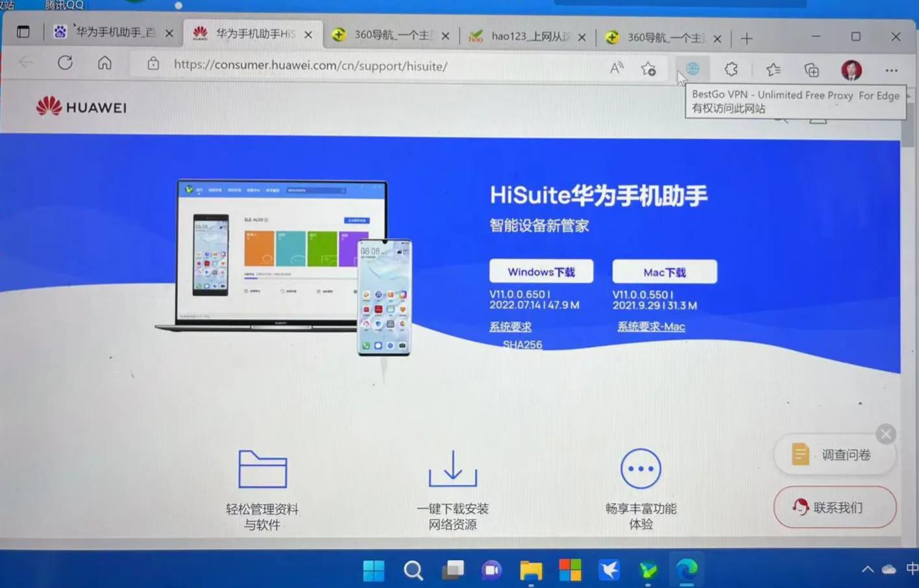Open Thunder download app from taskbar

[609, 570]
